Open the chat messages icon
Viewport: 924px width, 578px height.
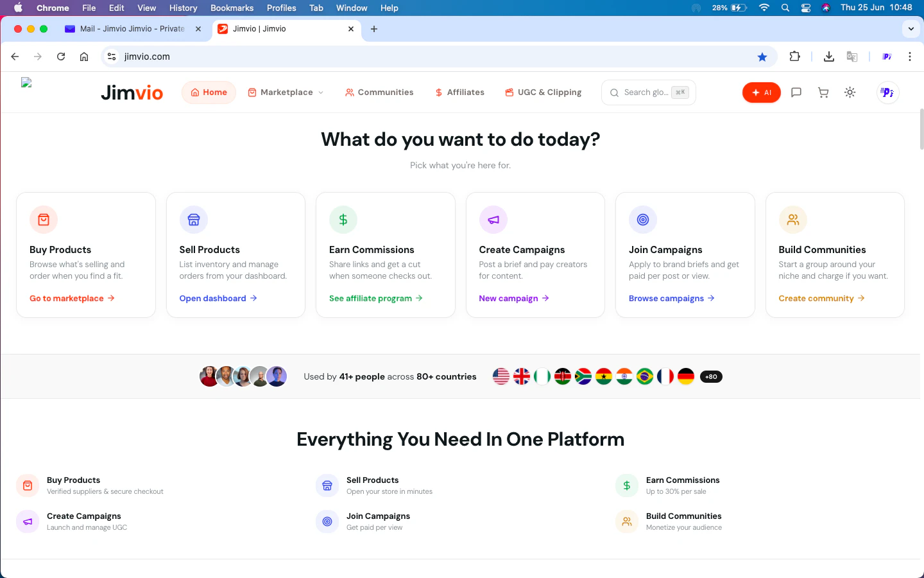coord(796,92)
